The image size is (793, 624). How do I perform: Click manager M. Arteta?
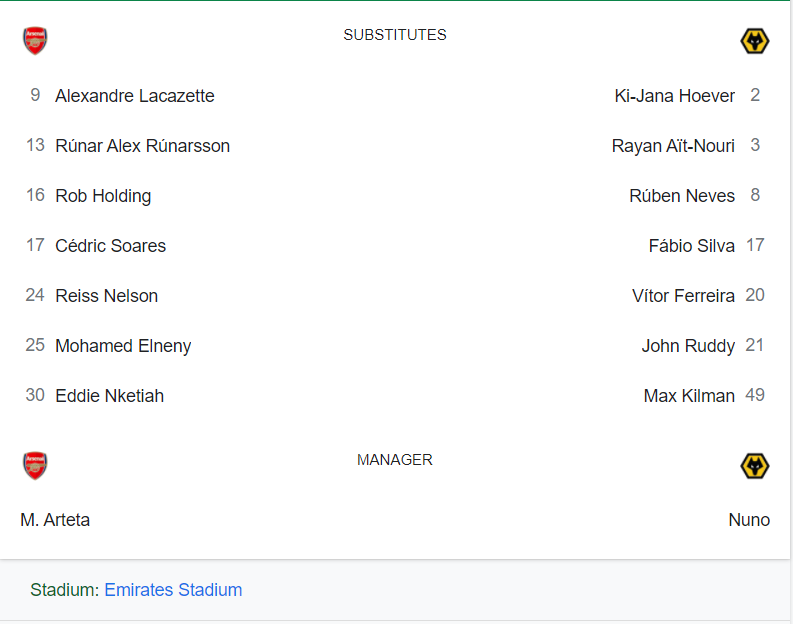pos(55,520)
